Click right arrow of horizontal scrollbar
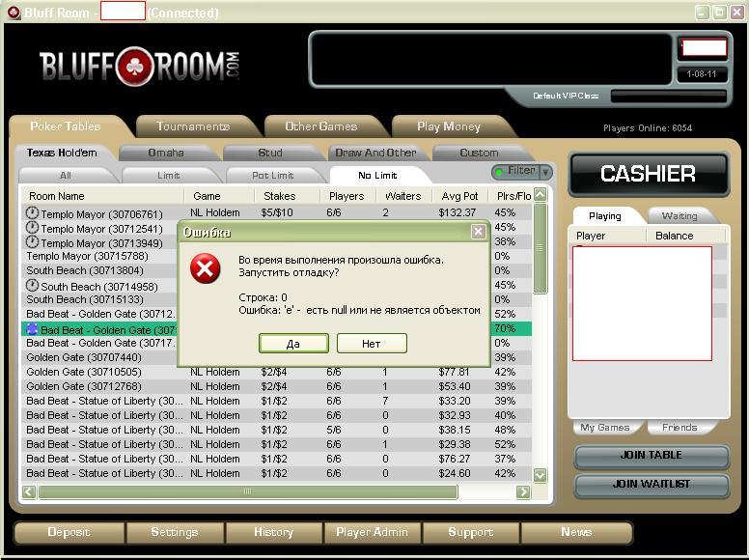The height and width of the screenshot is (560, 749). pyautogui.click(x=523, y=491)
